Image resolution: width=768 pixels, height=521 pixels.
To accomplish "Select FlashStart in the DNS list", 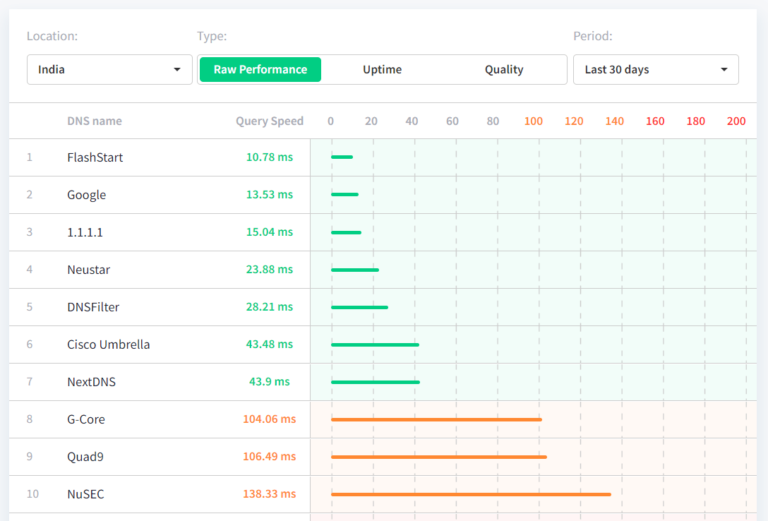I will 95,157.
